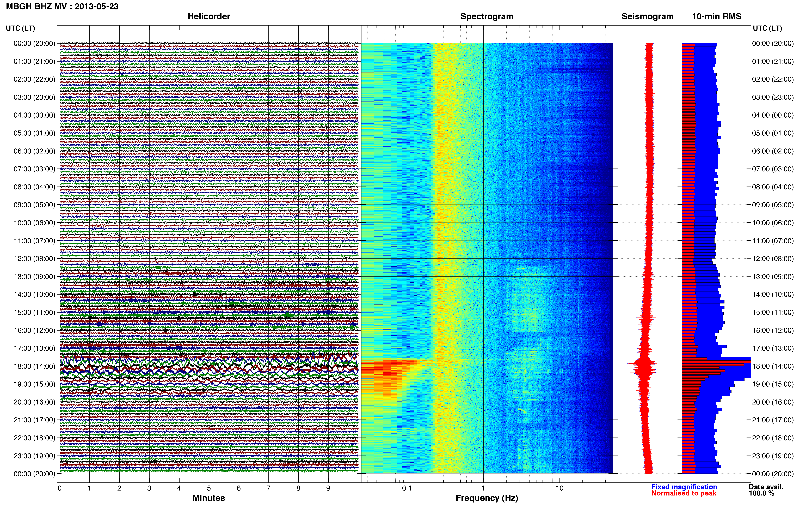Image resolution: width=812 pixels, height=508 pixels.
Task: Click the left '03:00 (23:00)' time label
Action: click(34, 97)
